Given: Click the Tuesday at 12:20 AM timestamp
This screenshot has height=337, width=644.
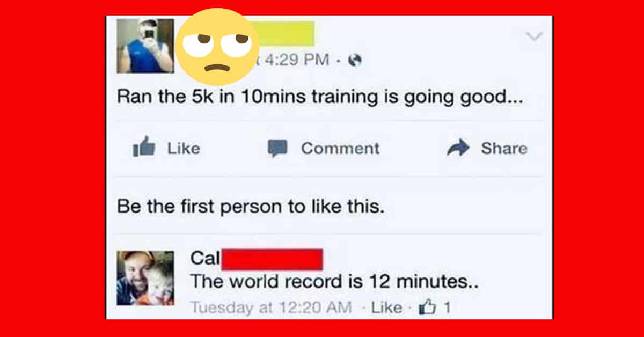Looking at the screenshot, I should pyautogui.click(x=271, y=308).
